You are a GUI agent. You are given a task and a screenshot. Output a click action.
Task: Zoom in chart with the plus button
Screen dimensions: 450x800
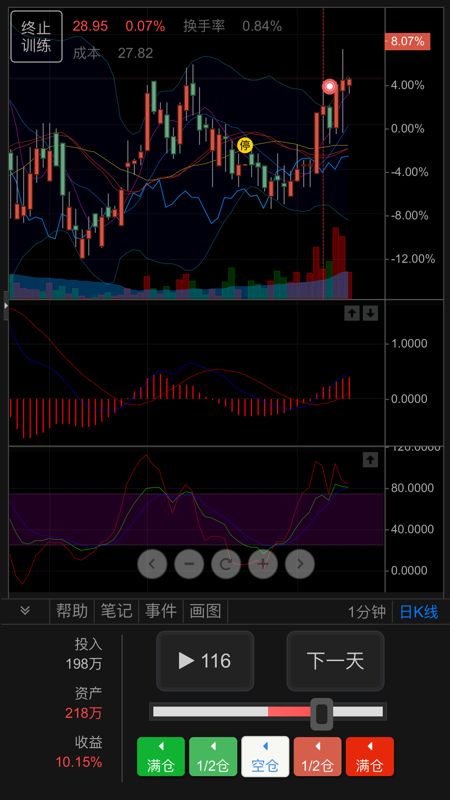[263, 564]
